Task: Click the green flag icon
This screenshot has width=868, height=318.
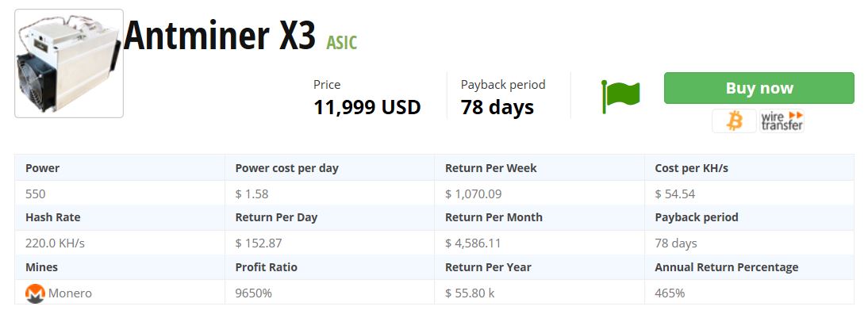Action: [x=620, y=95]
